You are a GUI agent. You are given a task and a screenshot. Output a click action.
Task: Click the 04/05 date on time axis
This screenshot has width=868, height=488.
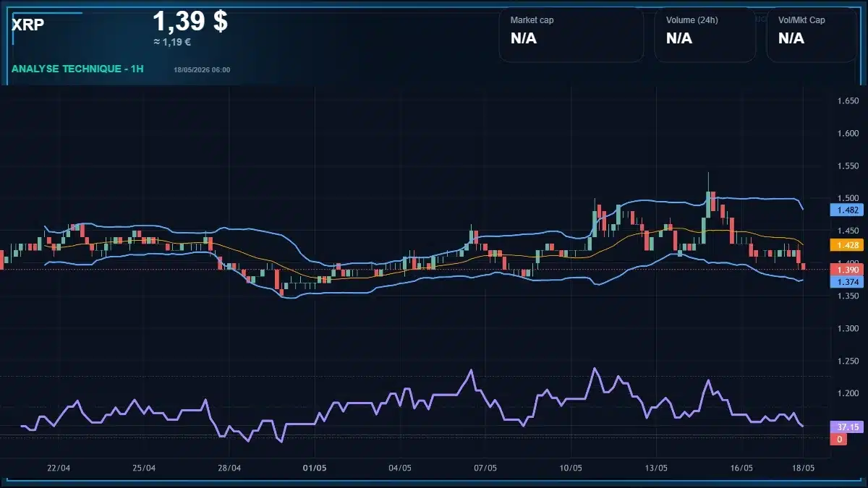pyautogui.click(x=400, y=468)
